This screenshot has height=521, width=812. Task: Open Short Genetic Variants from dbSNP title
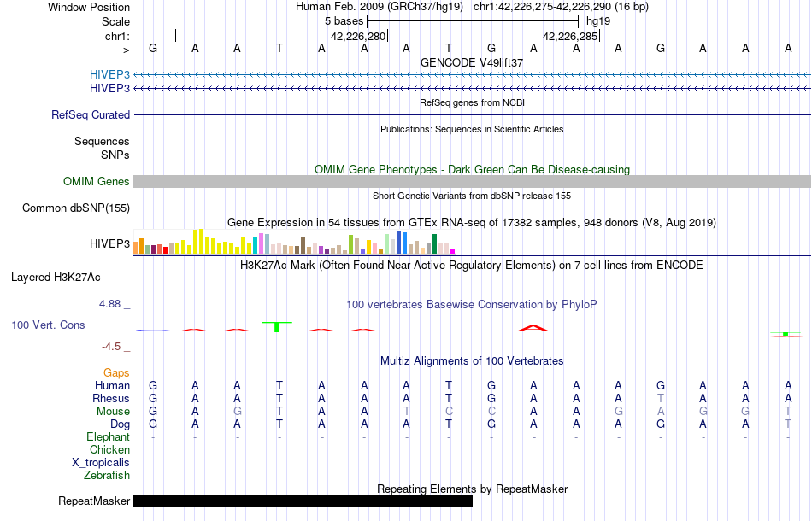pyautogui.click(x=472, y=196)
